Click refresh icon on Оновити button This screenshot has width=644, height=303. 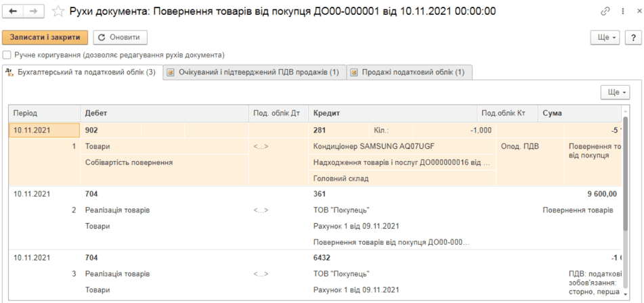click(102, 37)
